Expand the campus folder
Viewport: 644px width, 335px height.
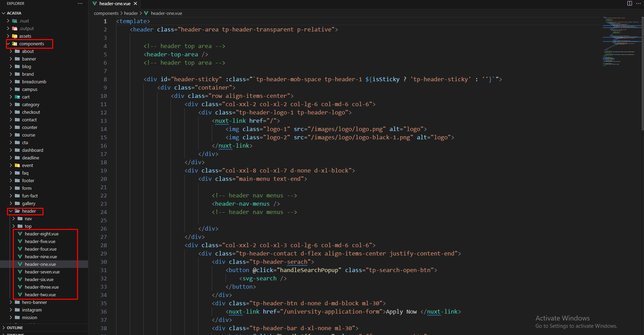tap(11, 89)
